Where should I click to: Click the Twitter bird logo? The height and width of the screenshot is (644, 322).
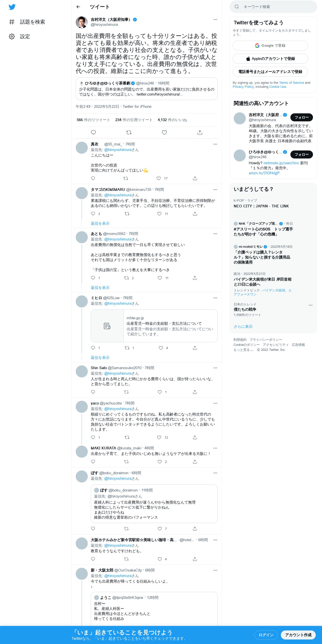pos(12,7)
